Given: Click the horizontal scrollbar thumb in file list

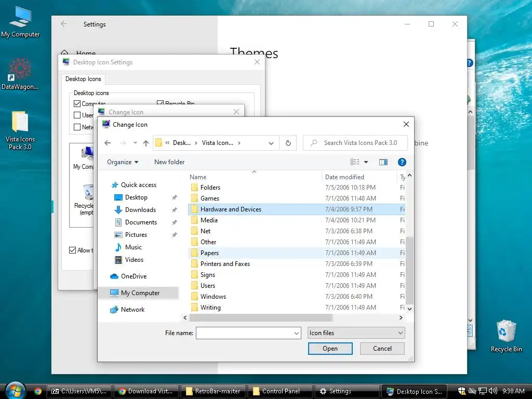Looking at the screenshot, I should [x=261, y=318].
